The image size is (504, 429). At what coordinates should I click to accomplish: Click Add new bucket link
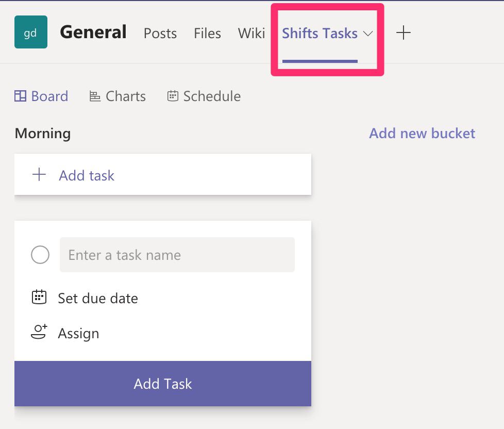tap(422, 133)
